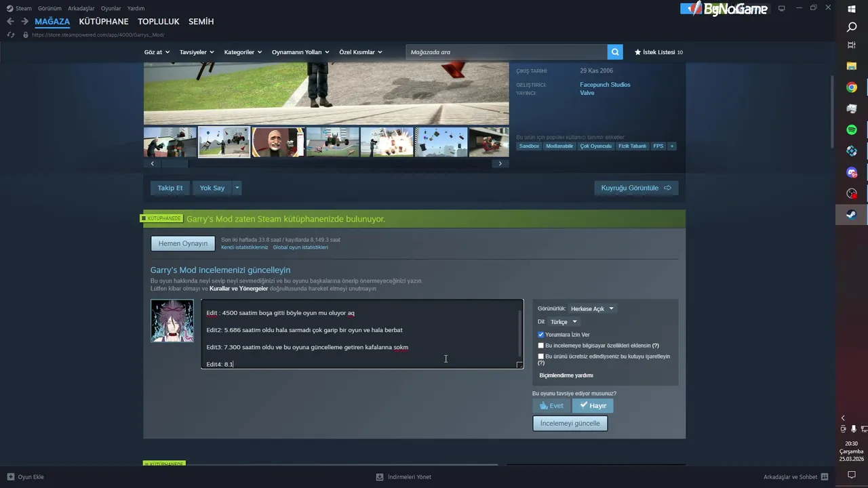Click the review text box scrollbar
The height and width of the screenshot is (488, 868).
click(520, 332)
